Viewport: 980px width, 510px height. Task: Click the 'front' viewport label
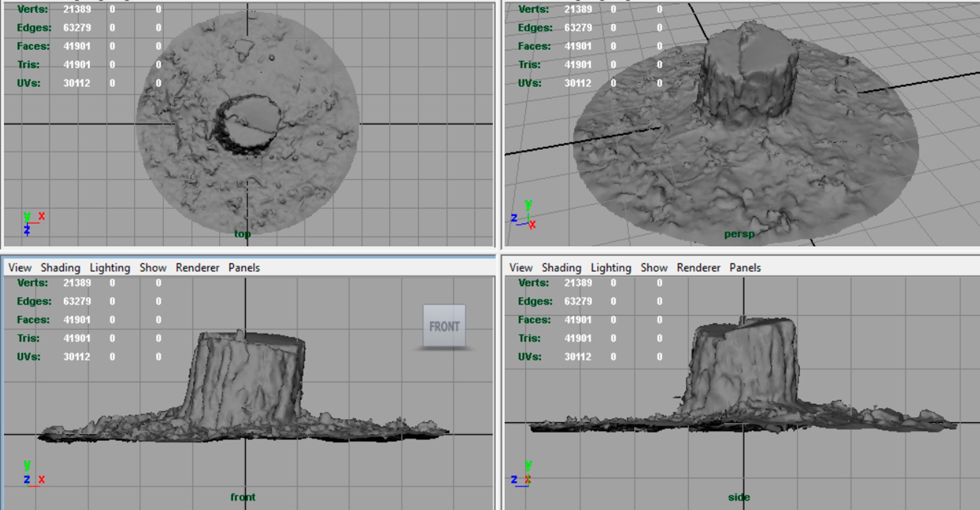[x=243, y=497]
